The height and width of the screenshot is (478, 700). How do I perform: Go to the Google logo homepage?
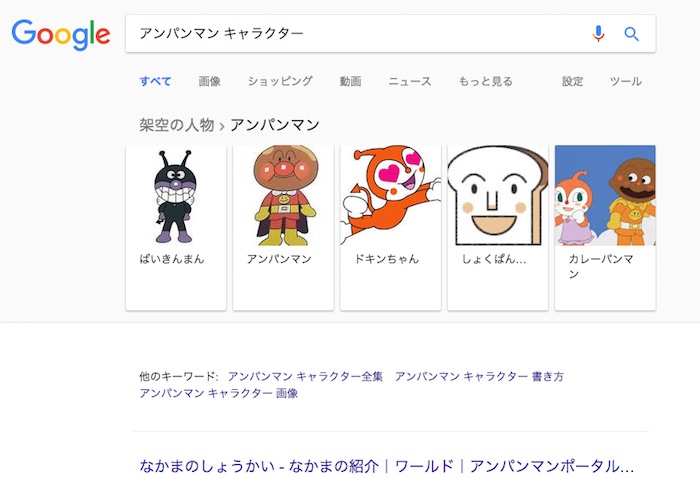coord(61,34)
